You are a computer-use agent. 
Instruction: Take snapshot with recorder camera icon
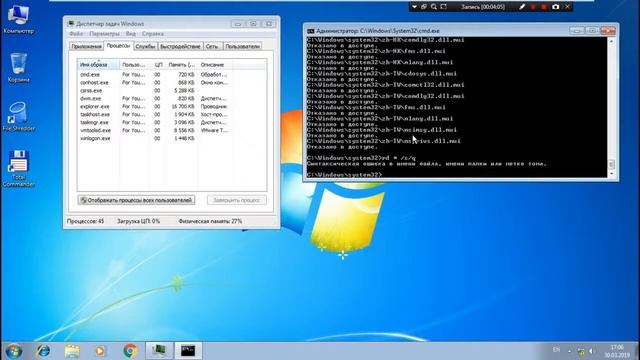(556, 7)
